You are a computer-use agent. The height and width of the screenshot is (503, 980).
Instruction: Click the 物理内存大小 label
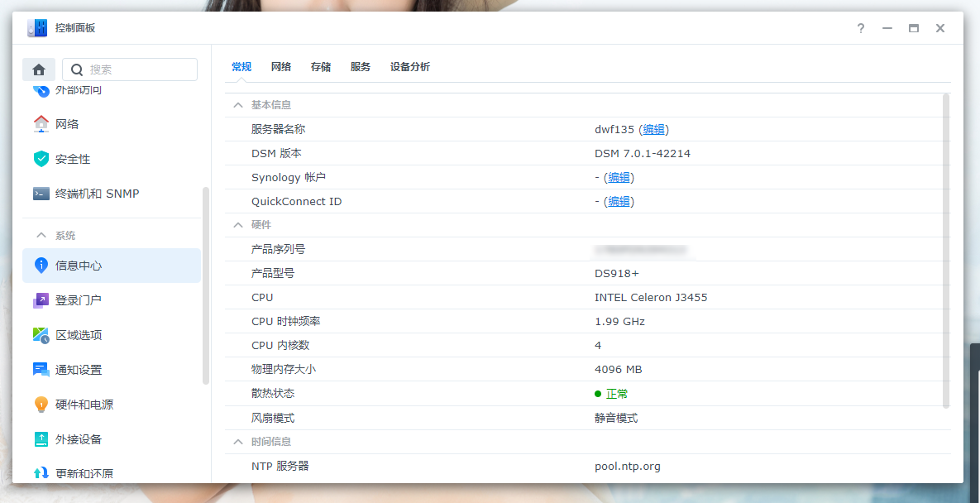[x=284, y=370]
